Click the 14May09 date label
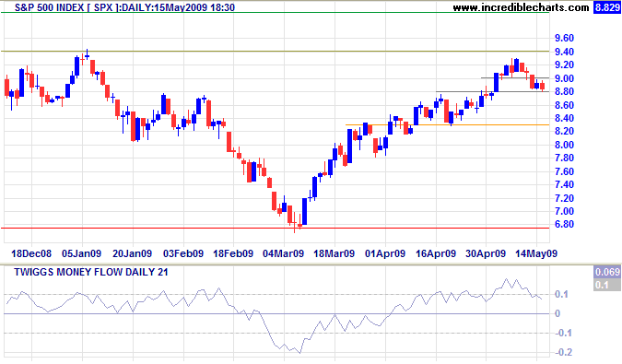 coord(536,253)
